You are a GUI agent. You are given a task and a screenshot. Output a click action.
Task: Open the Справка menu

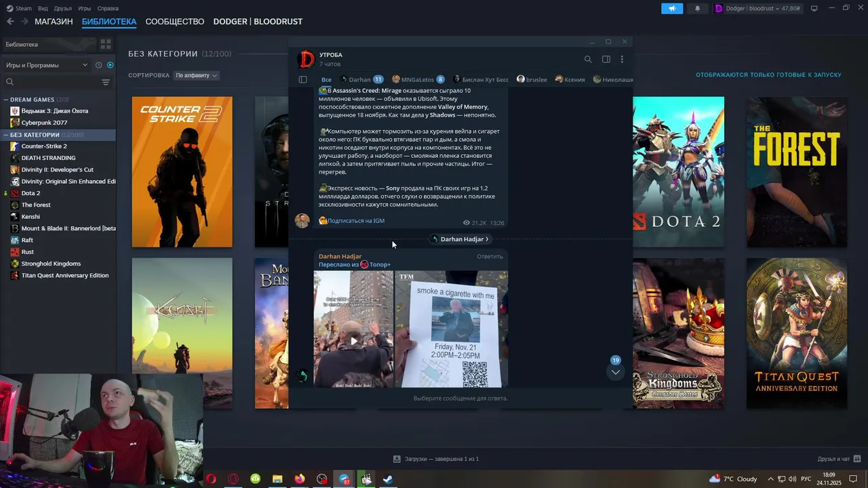coord(108,8)
